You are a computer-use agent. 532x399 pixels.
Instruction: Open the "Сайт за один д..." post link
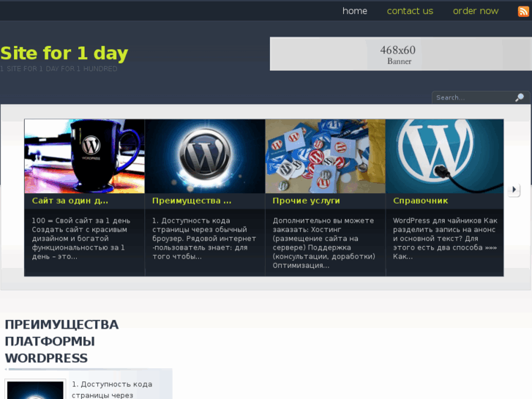70,201
